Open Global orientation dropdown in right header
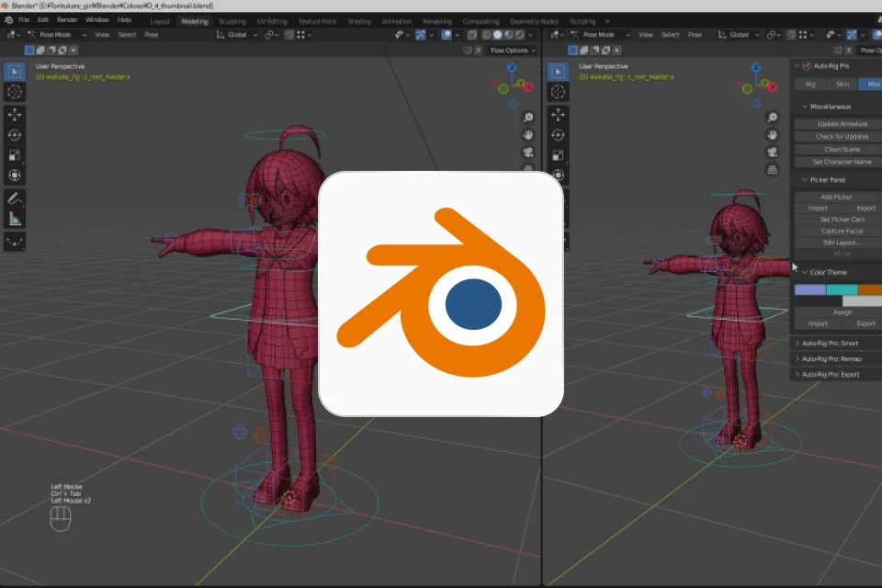 click(739, 35)
